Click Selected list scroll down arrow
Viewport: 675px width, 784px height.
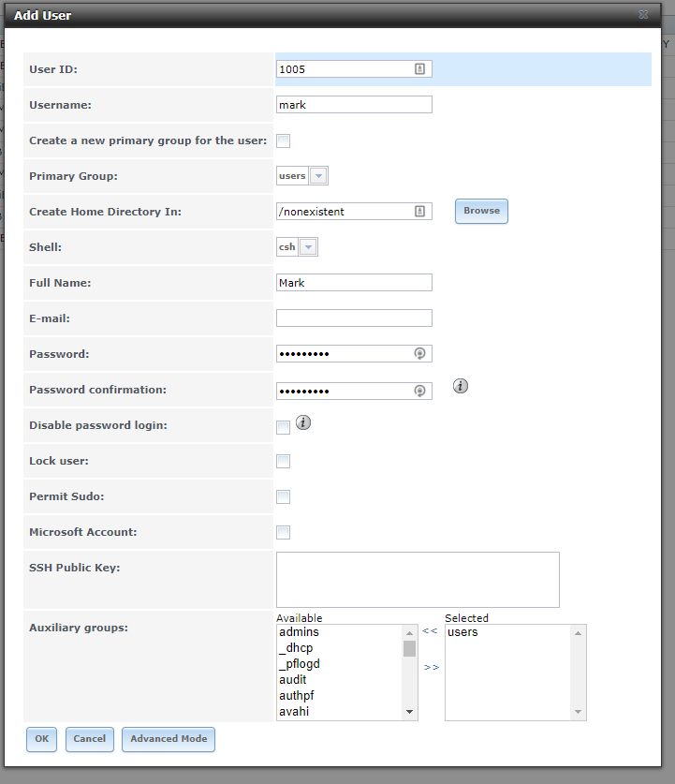578,712
